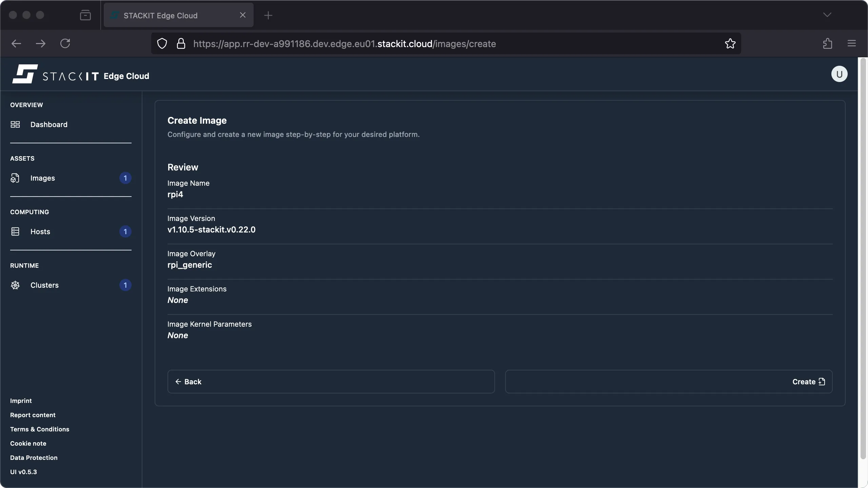Click the site security padlock icon
The image size is (868, 488).
tap(181, 43)
